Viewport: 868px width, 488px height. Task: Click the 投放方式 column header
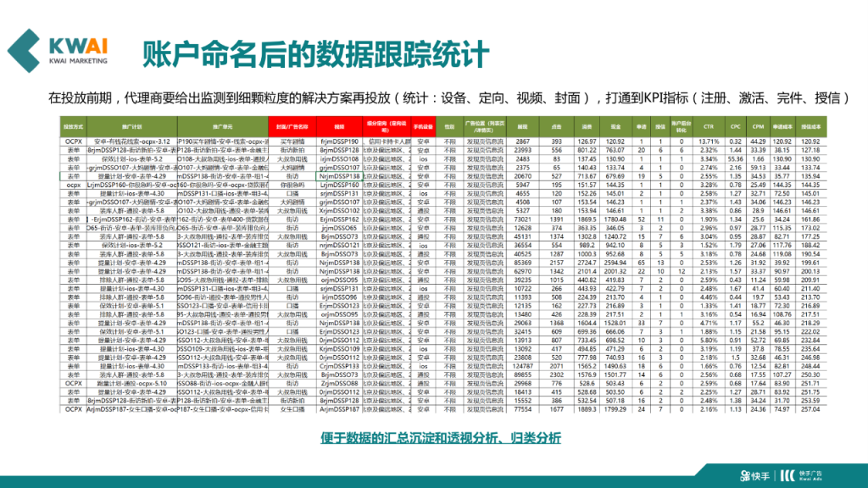[73, 127]
